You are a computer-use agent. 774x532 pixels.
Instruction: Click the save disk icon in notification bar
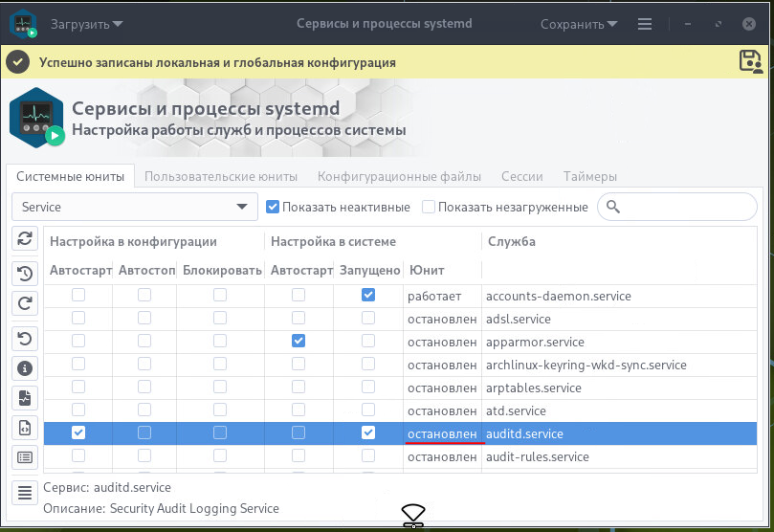pyautogui.click(x=751, y=61)
